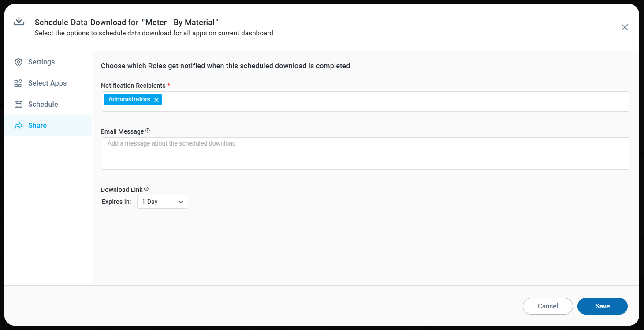
Task: Switch to the Settings tab
Action: point(41,62)
